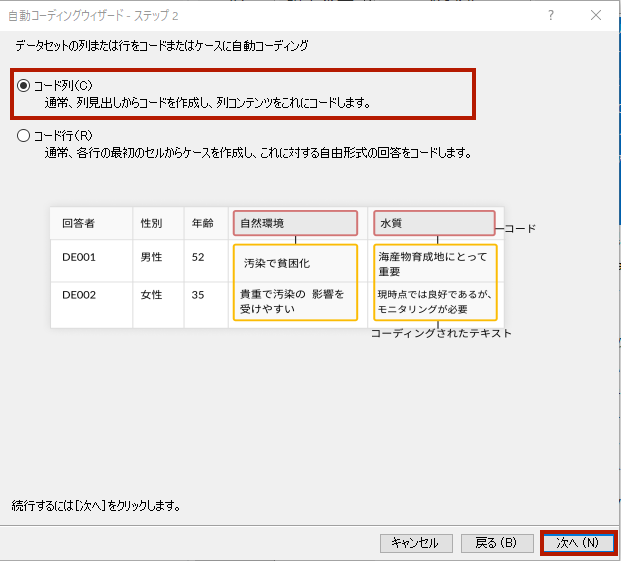This screenshot has height=561, width=621.
Task: Click the 次へ(N) button
Action: coord(577,543)
